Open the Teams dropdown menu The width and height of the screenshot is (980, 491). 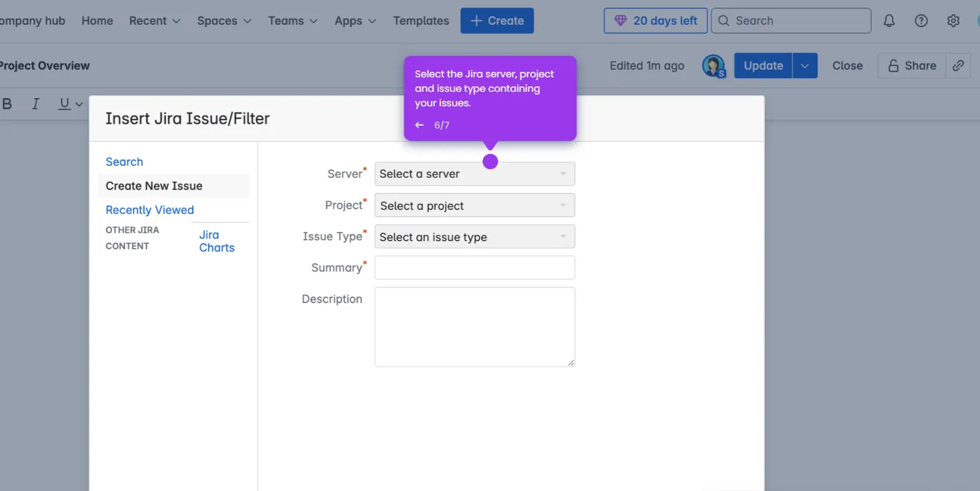293,21
